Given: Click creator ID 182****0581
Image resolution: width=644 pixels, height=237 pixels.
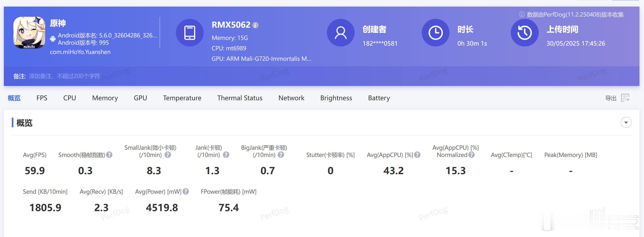Looking at the screenshot, I should (380, 44).
